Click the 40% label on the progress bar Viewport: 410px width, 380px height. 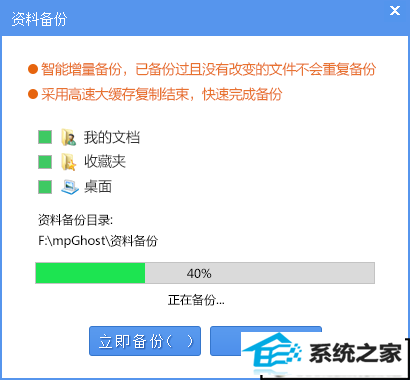[x=199, y=274]
